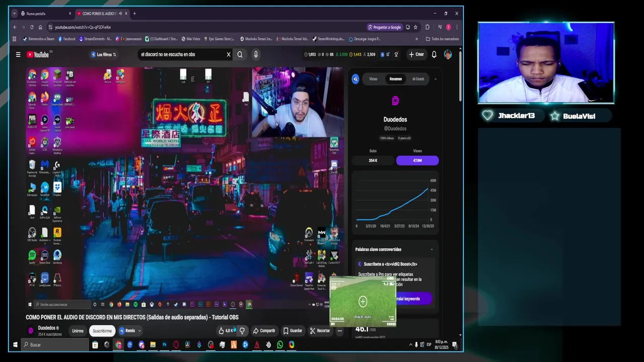Open the Facebook bookmark
This screenshot has width=644, height=362.
click(67, 39)
